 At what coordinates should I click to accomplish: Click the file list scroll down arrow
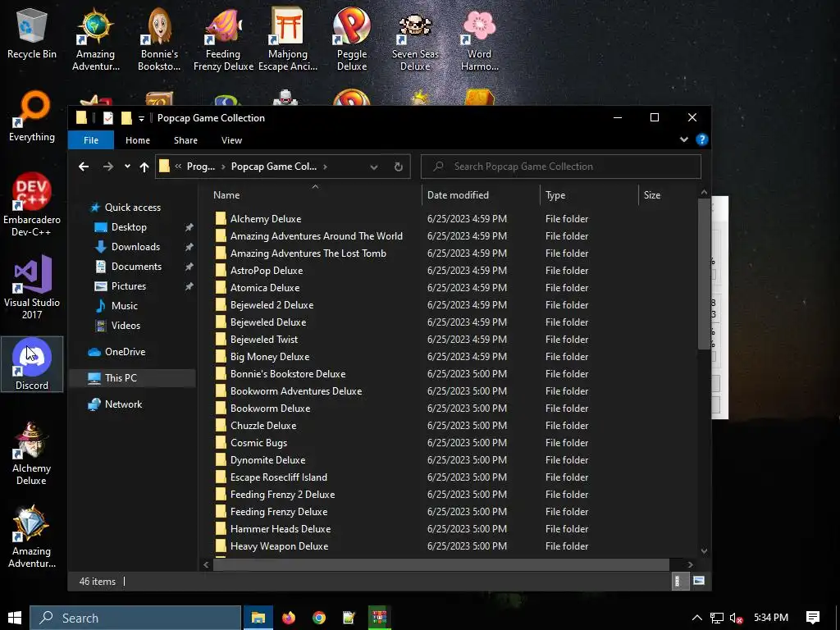[704, 550]
